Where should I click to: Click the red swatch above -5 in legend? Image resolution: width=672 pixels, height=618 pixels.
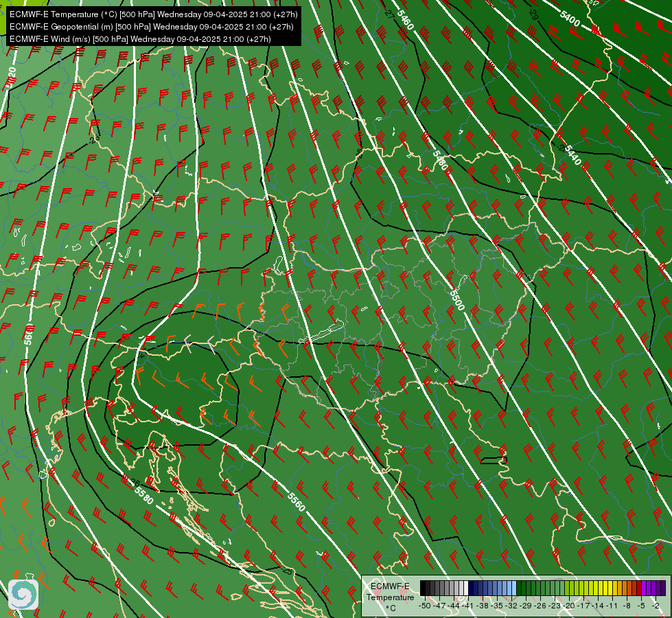639,588
